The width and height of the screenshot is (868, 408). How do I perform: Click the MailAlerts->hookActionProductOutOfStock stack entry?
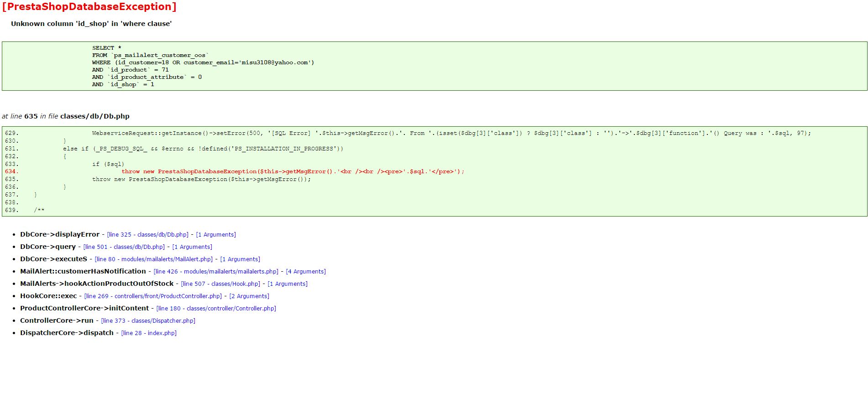97,284
